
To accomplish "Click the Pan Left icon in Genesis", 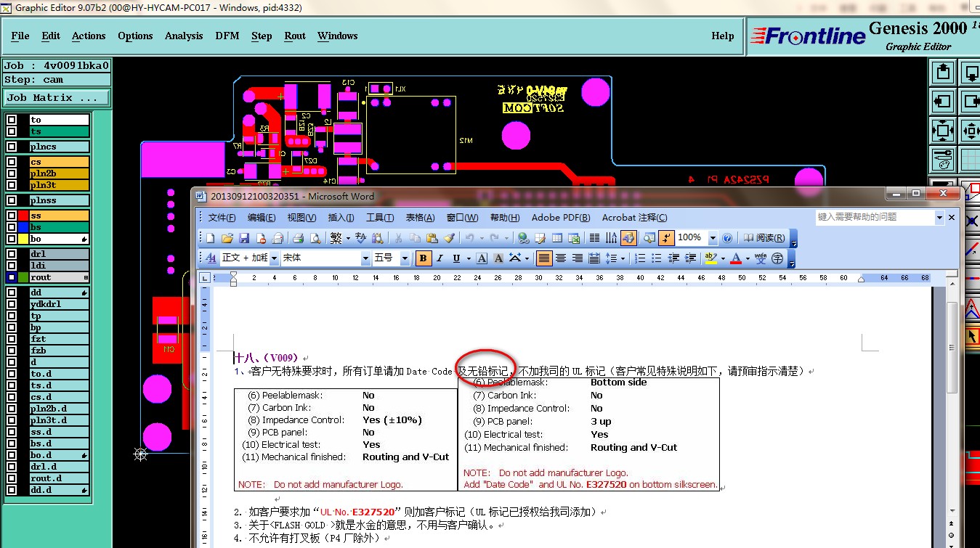I will click(x=943, y=102).
